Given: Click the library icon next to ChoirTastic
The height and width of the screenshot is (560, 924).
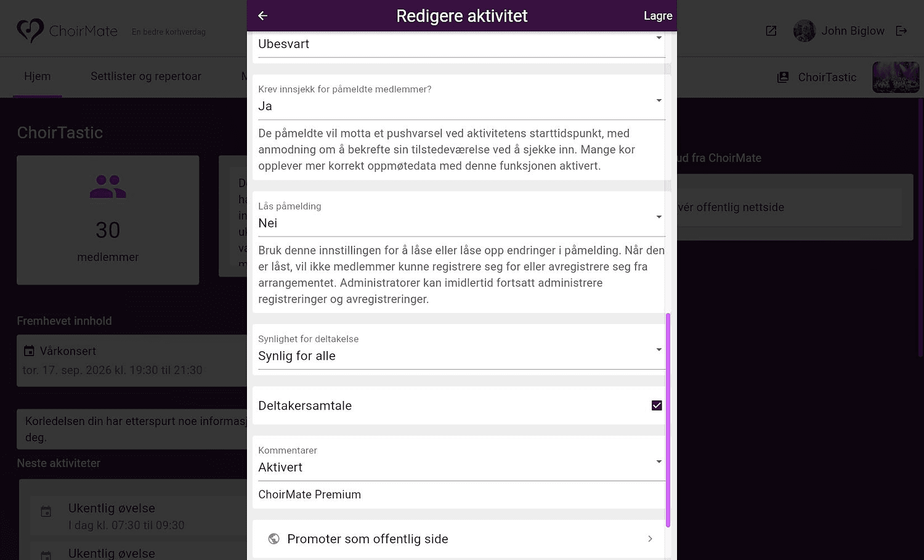Looking at the screenshot, I should click(783, 77).
